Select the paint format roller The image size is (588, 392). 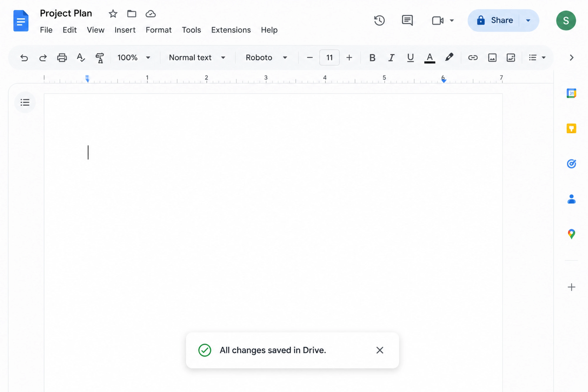(x=100, y=58)
